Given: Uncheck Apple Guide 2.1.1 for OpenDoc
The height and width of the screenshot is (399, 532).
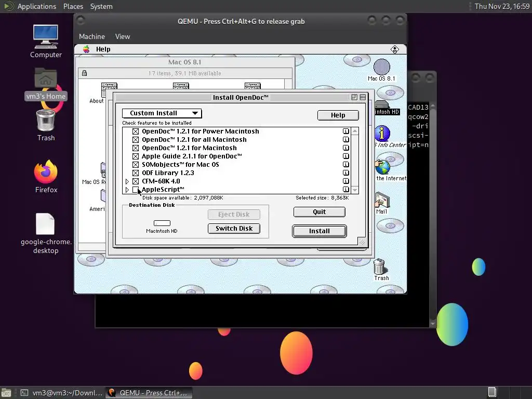Looking at the screenshot, I should (136, 156).
